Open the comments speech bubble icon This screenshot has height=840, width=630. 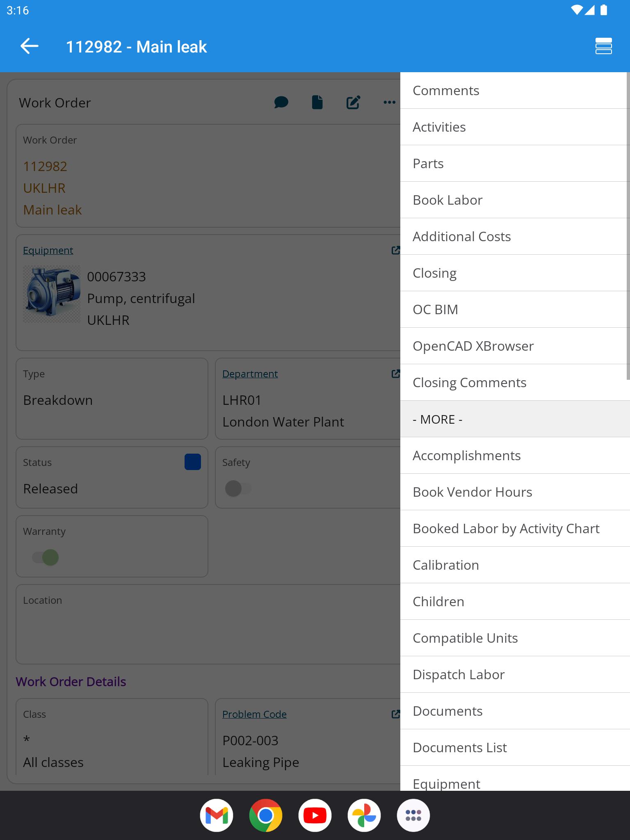(x=281, y=103)
